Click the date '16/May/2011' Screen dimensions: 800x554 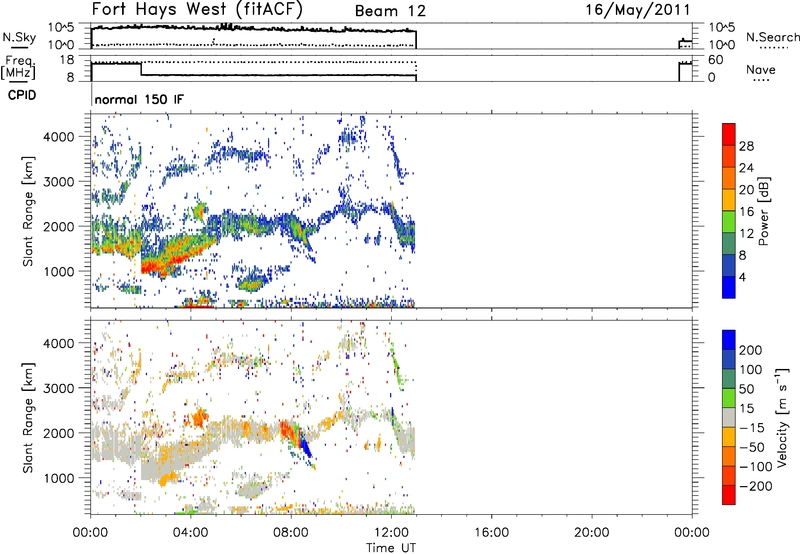pyautogui.click(x=637, y=9)
